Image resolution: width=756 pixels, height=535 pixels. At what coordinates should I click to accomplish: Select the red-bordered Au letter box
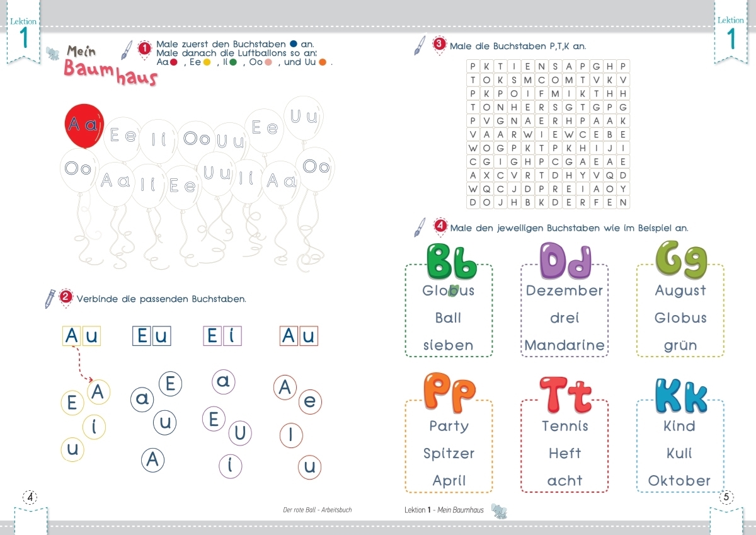pos(299,336)
